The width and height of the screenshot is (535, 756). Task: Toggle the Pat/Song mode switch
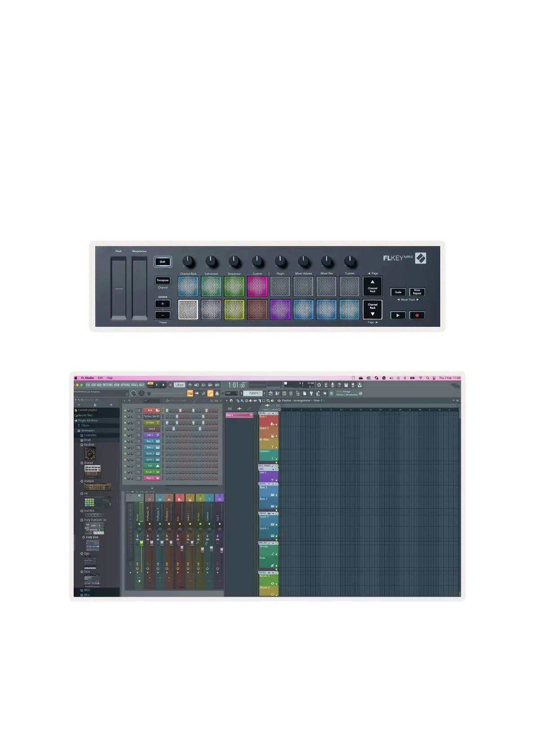coord(150,384)
